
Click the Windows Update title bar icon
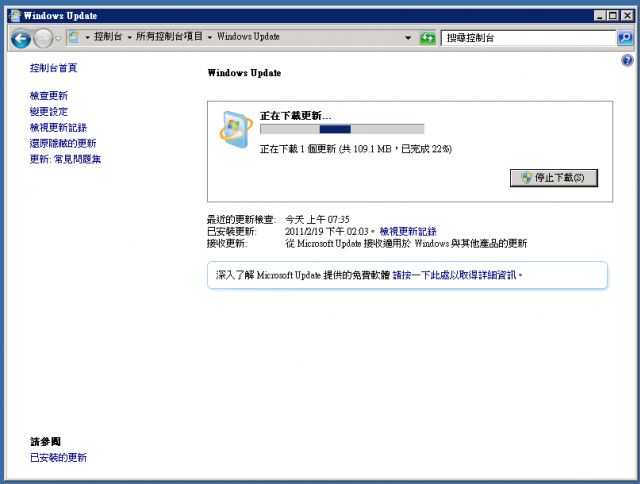(x=15, y=16)
